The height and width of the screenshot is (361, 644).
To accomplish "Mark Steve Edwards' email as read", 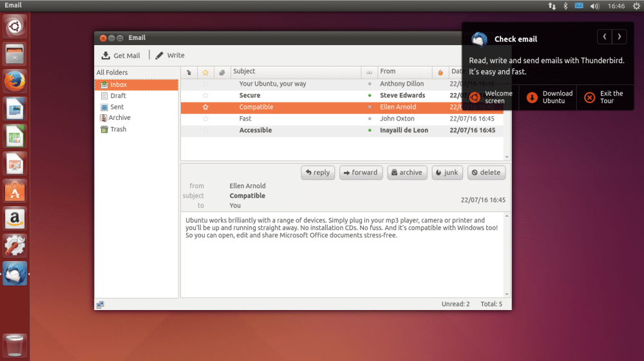I will coord(370,95).
